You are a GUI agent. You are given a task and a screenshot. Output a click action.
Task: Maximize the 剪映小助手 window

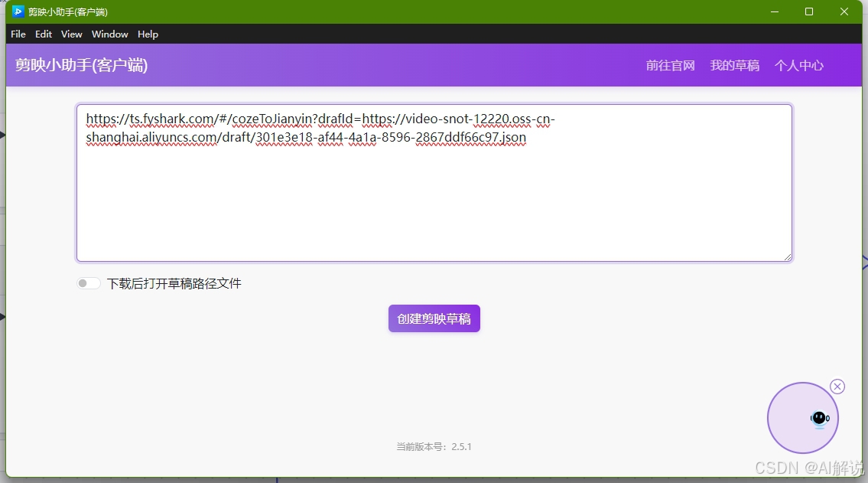[x=809, y=11]
